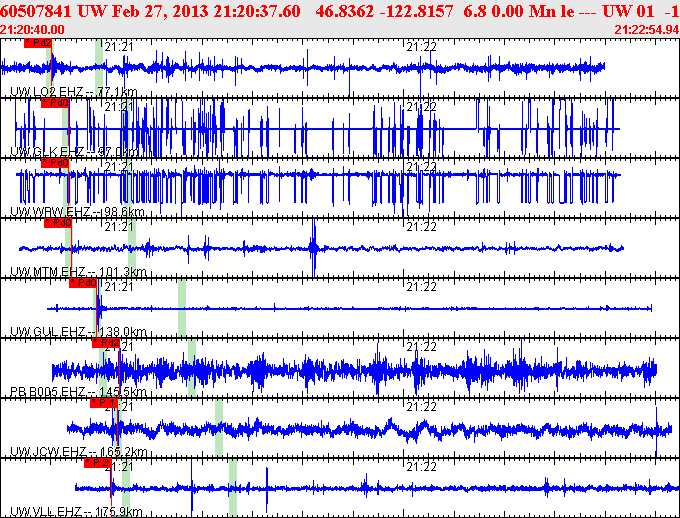Select the station label UW MTM EHZ 101.3km
The image size is (680, 518).
click(x=78, y=272)
